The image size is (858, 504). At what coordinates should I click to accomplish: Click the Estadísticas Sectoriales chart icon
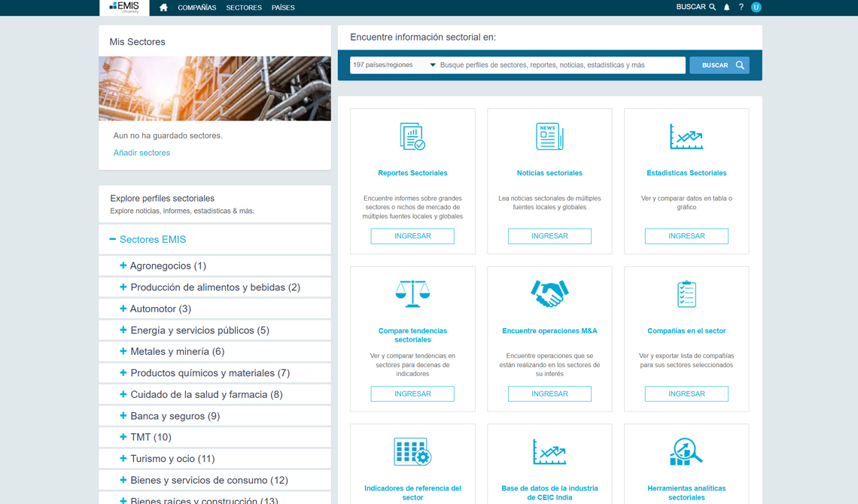coord(686,136)
